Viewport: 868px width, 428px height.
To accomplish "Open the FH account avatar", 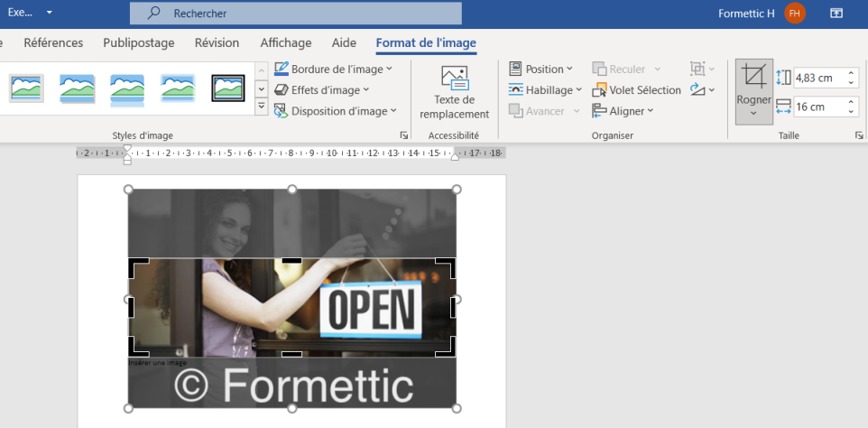I will [x=795, y=14].
